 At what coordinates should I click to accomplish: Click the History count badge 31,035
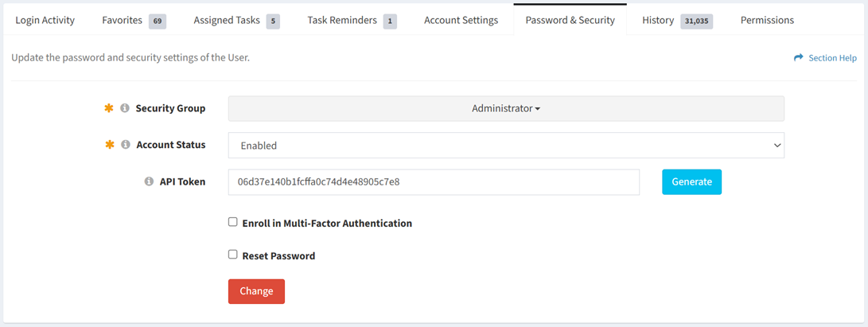click(696, 21)
